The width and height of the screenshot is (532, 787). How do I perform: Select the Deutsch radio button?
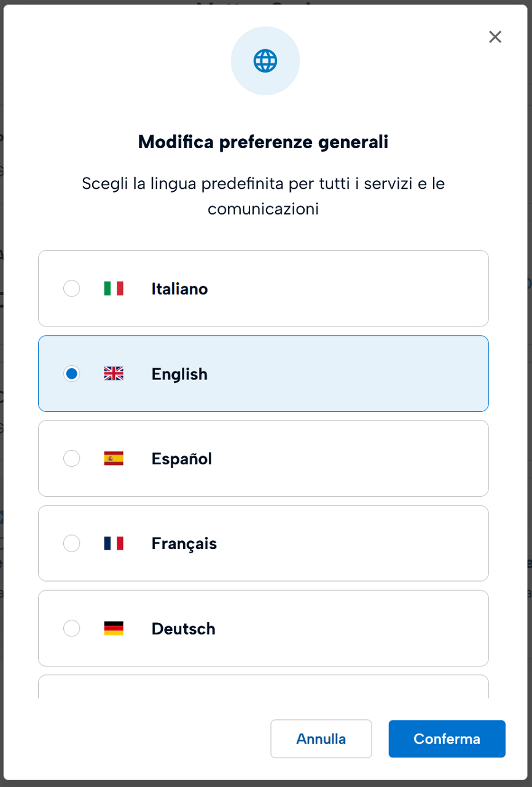[72, 628]
